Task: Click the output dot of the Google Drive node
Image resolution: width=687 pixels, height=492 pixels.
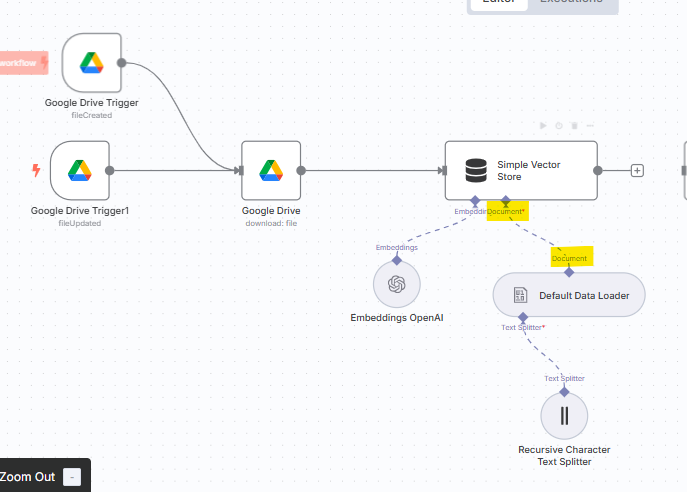Action: (x=301, y=170)
